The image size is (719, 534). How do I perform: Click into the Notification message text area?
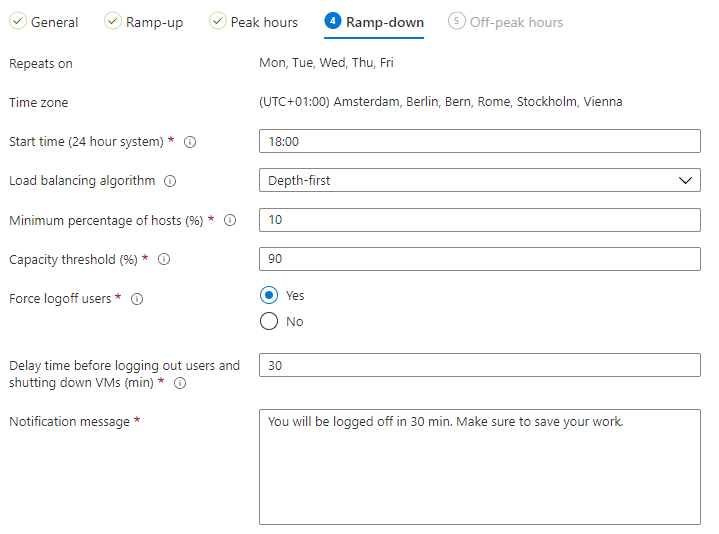pyautogui.click(x=480, y=467)
